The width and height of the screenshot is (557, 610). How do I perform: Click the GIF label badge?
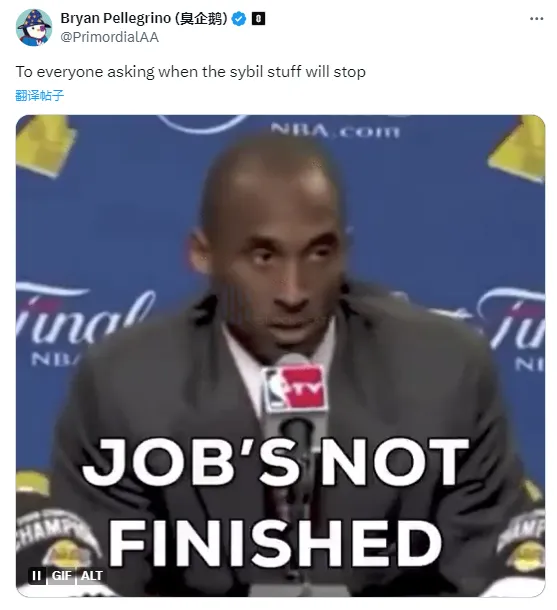tap(61, 576)
